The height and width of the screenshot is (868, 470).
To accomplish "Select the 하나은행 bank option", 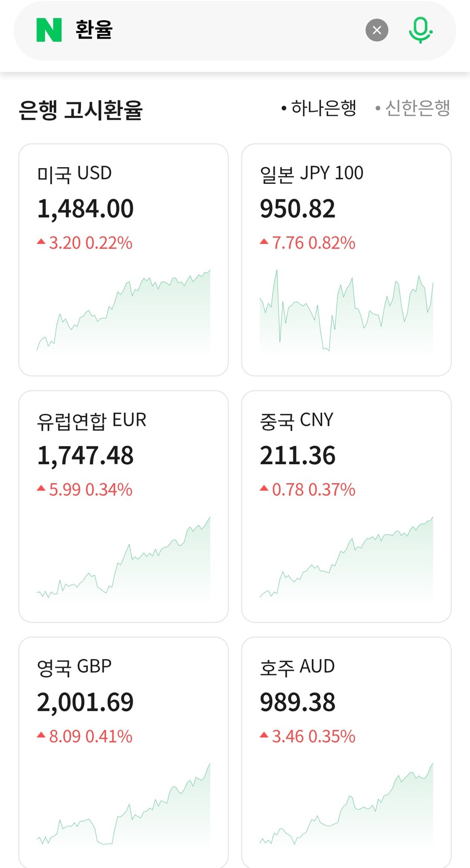I will (x=319, y=109).
